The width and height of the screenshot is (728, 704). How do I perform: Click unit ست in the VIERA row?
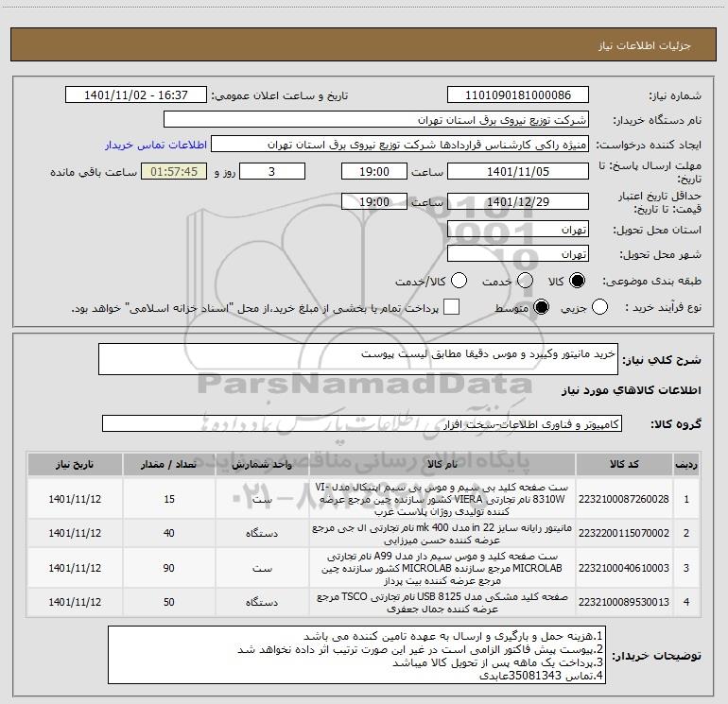(x=262, y=500)
